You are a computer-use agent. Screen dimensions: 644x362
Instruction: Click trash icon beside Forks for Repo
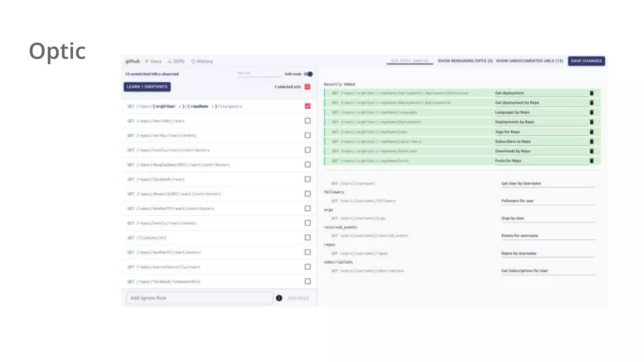(591, 161)
